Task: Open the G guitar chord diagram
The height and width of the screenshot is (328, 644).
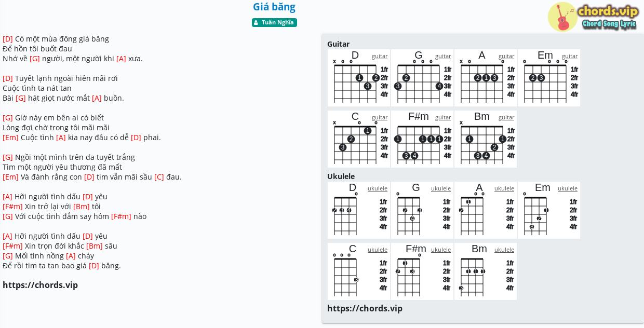Action: [422, 78]
